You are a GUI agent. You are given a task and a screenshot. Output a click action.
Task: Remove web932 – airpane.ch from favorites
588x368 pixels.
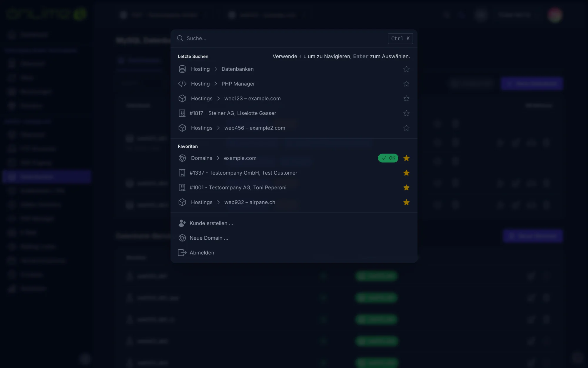pyautogui.click(x=406, y=202)
